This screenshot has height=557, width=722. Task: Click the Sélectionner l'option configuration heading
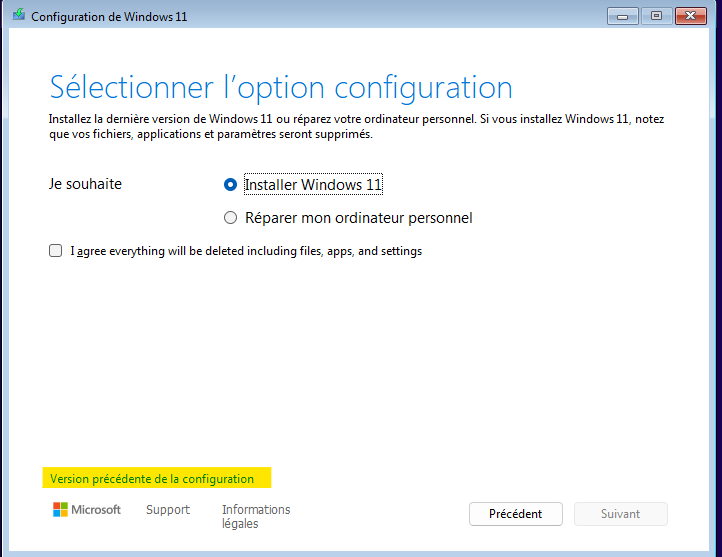point(281,86)
